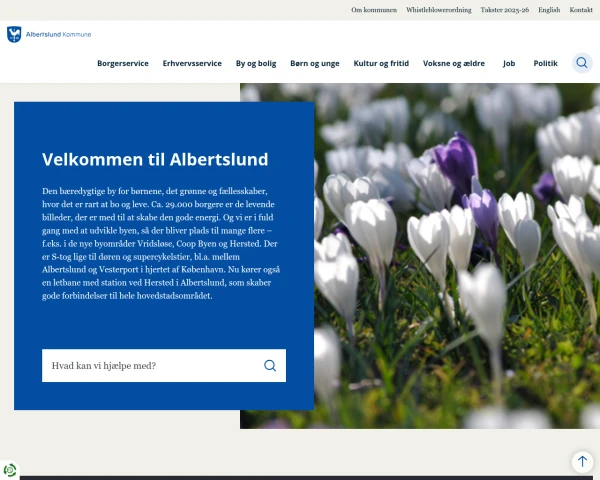The image size is (600, 480).
Task: Open the Erhvervsservice menu
Action: pos(192,63)
